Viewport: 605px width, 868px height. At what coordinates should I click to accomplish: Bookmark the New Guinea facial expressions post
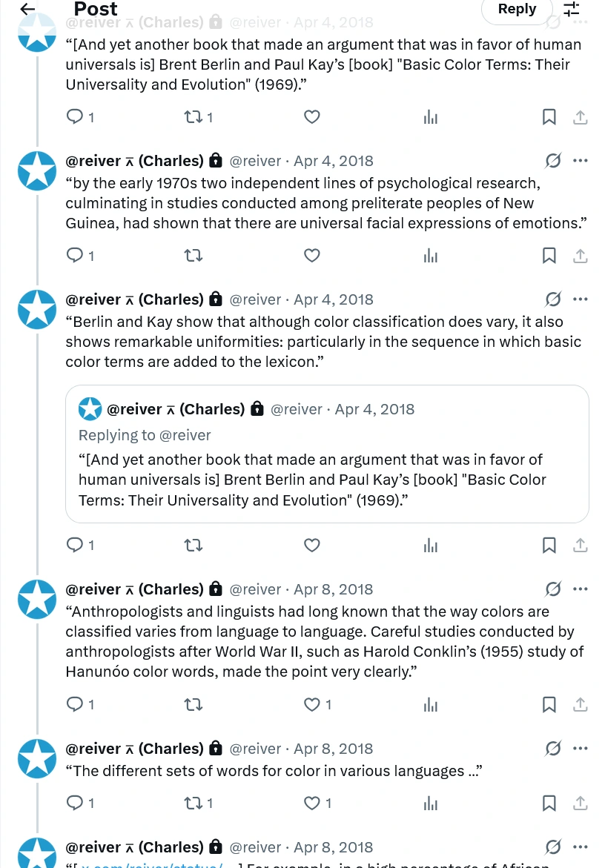point(549,256)
